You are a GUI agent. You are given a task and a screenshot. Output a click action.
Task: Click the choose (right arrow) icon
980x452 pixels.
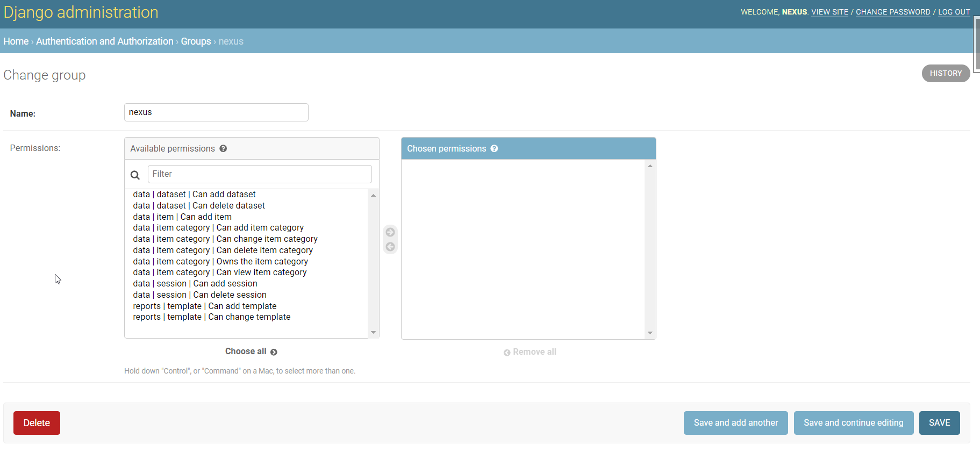pyautogui.click(x=390, y=232)
